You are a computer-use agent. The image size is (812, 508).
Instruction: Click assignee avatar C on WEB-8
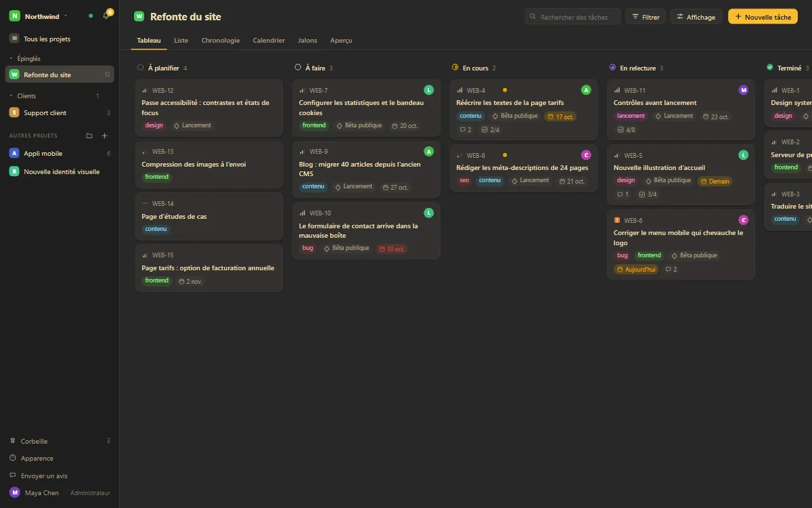click(x=586, y=155)
